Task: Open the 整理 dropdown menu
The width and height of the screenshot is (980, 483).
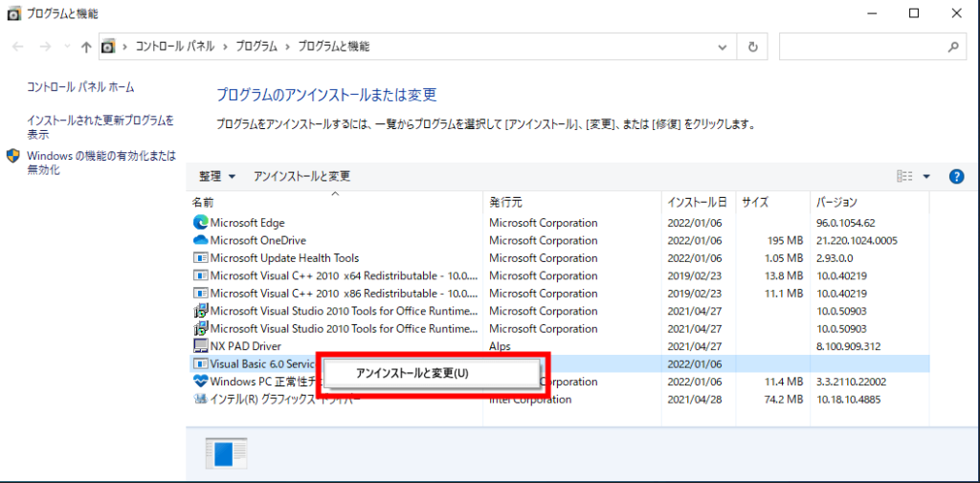Action: click(217, 177)
